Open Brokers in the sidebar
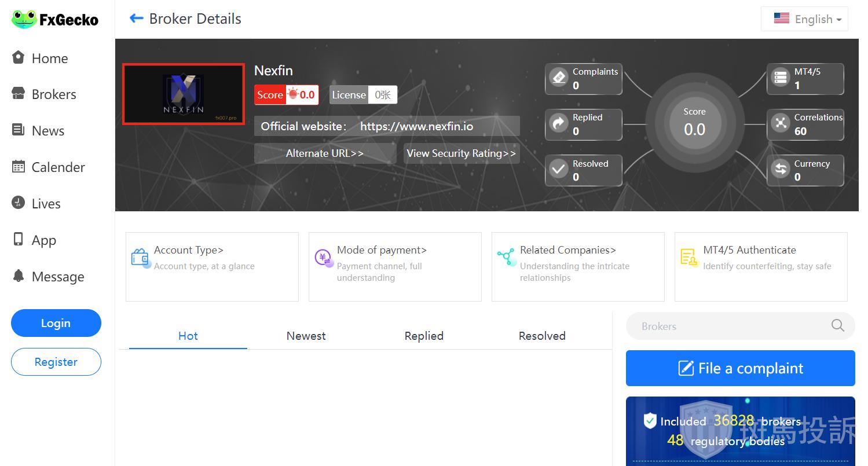The width and height of the screenshot is (868, 466). [x=53, y=94]
